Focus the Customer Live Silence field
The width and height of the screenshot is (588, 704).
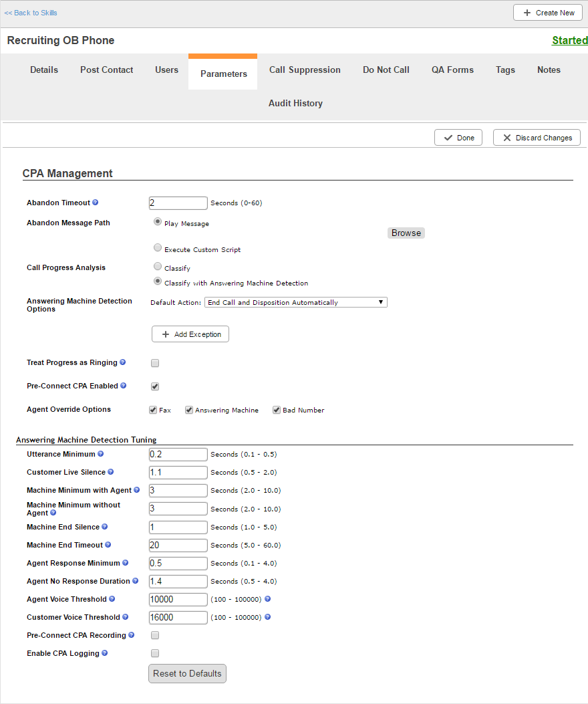click(178, 472)
